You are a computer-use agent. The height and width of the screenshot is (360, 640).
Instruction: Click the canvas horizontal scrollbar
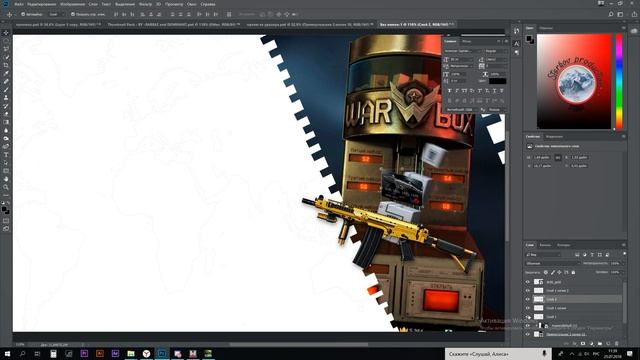click(x=299, y=344)
